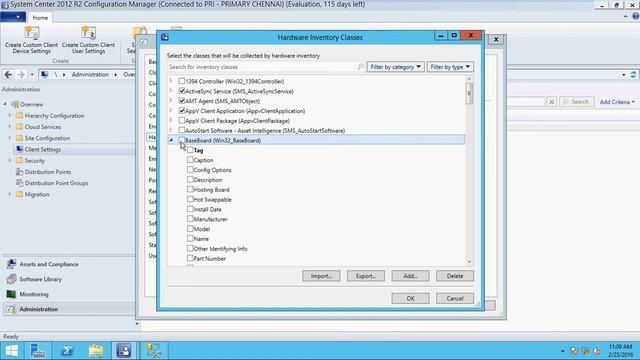Click the back navigation arrow
The height and width of the screenshot is (360, 640).
point(8,74)
